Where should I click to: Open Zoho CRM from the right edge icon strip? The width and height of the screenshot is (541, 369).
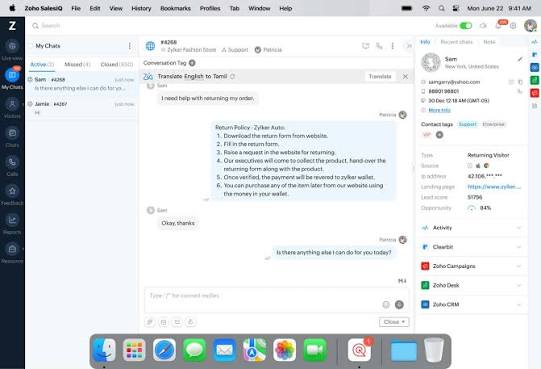pos(534,67)
